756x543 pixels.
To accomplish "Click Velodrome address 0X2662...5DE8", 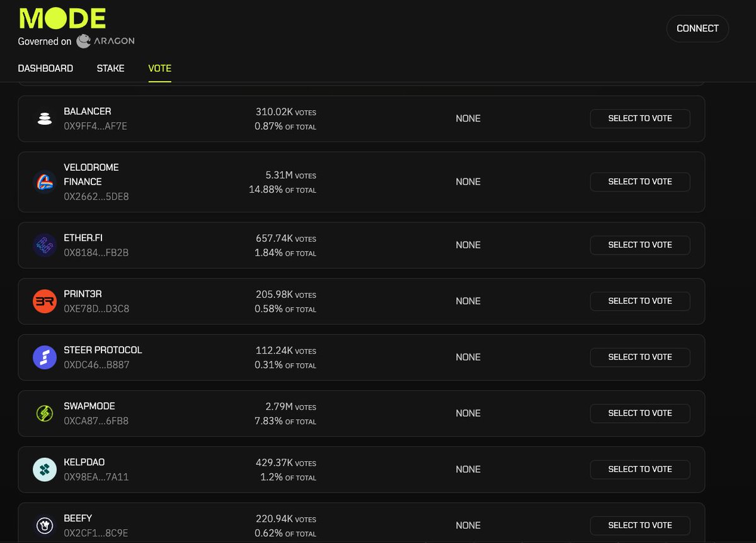I will (x=96, y=197).
